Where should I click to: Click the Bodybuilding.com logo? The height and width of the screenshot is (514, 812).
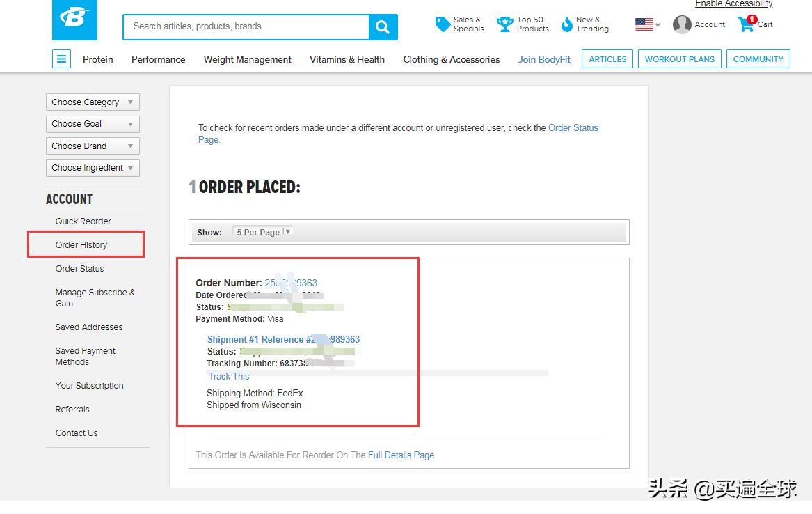tap(74, 20)
